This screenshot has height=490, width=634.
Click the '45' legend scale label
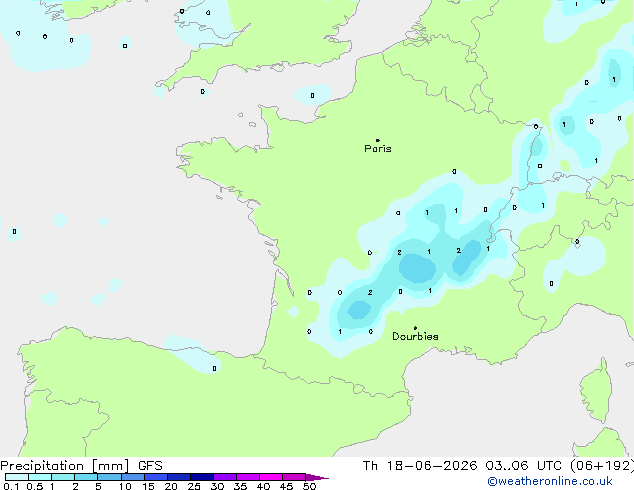point(286,486)
